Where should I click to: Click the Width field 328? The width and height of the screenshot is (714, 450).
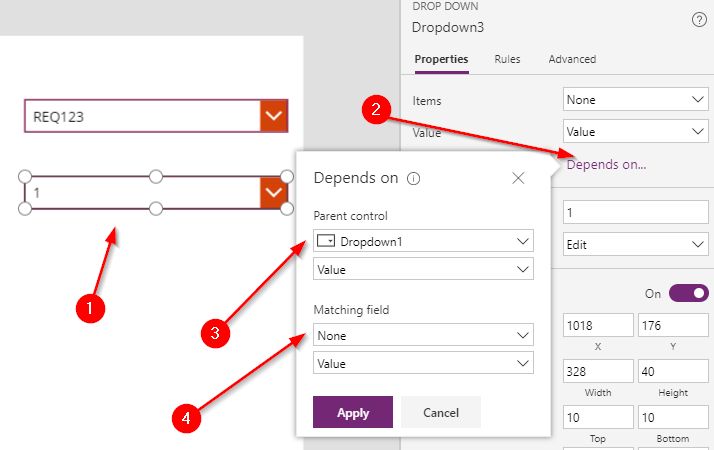(598, 371)
